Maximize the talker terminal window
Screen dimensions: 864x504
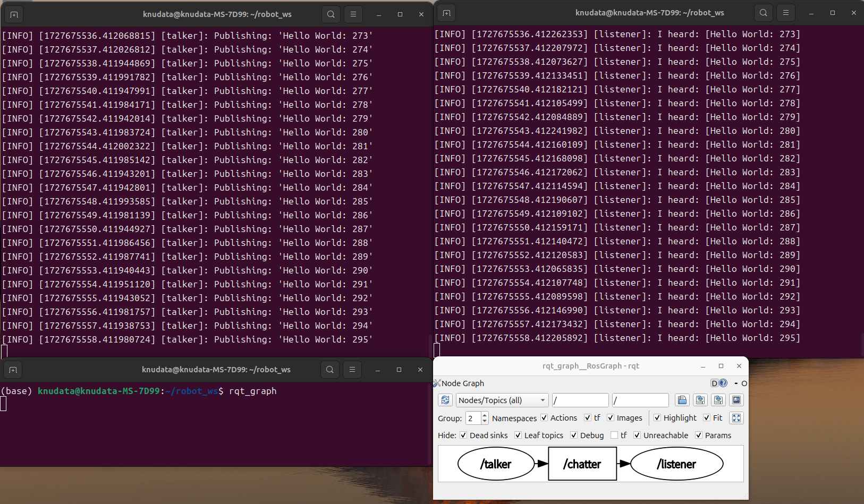400,14
